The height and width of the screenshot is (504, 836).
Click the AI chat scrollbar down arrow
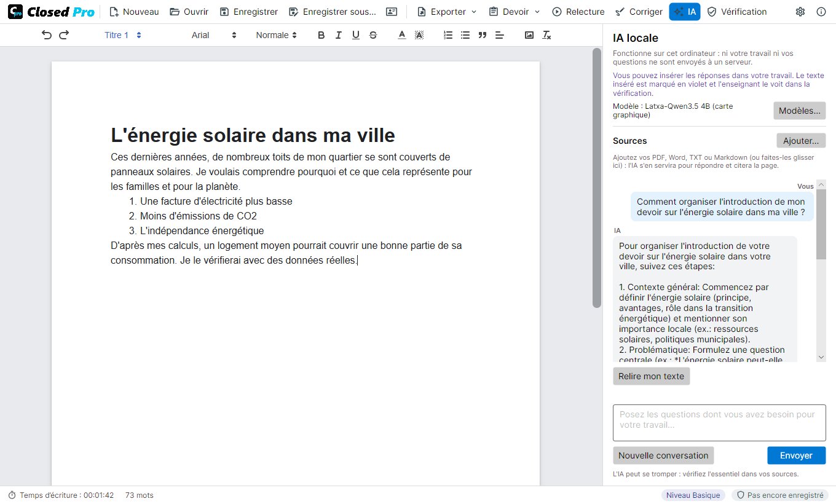click(821, 357)
